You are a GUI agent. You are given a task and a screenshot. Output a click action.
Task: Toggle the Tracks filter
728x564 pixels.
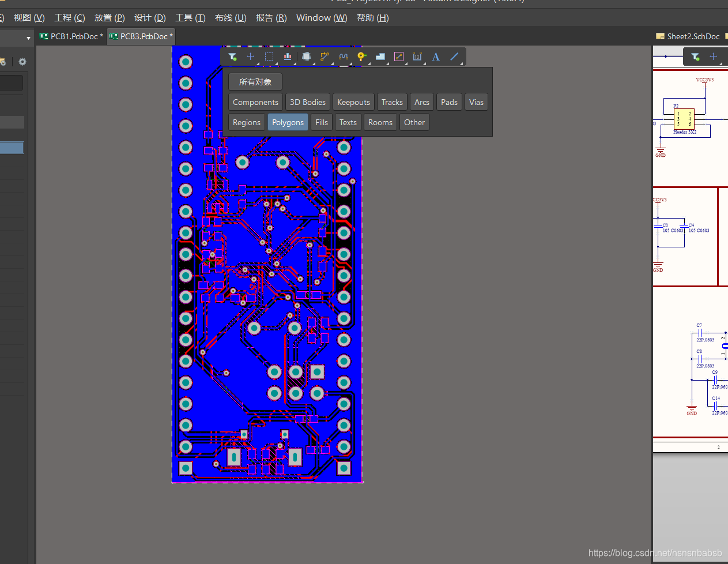[392, 102]
